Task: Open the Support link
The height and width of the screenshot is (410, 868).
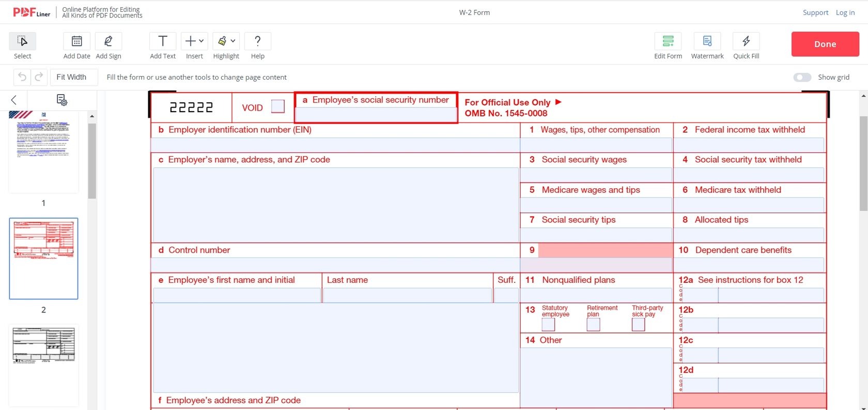Action: pos(815,12)
